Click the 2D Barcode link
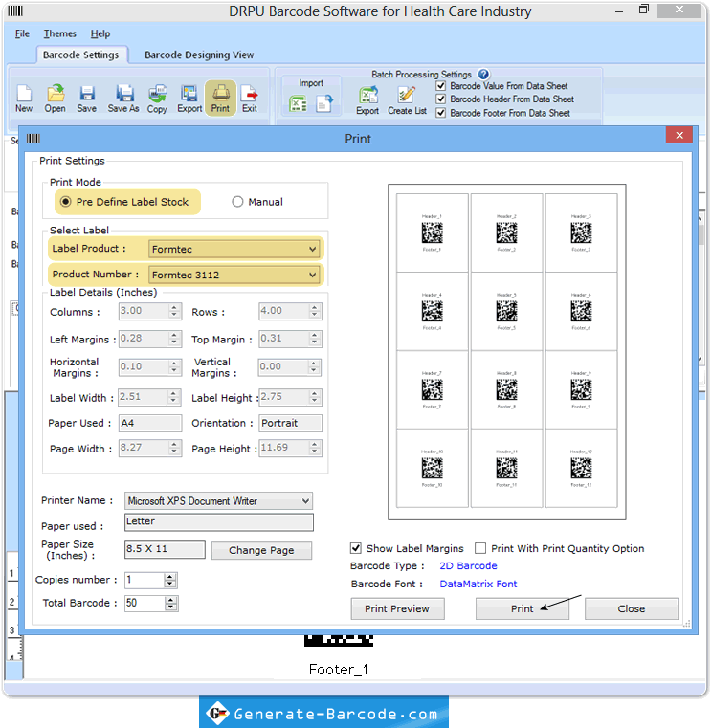 pyautogui.click(x=468, y=566)
